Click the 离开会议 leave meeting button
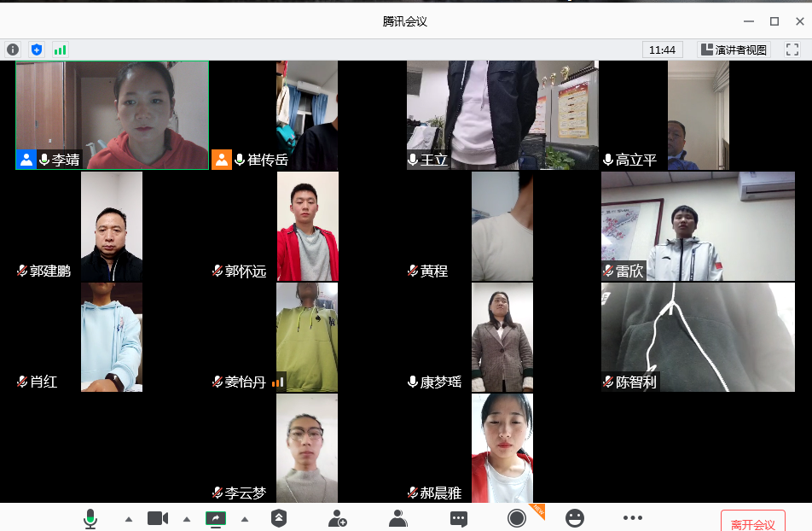This screenshot has height=531, width=812. tap(752, 522)
